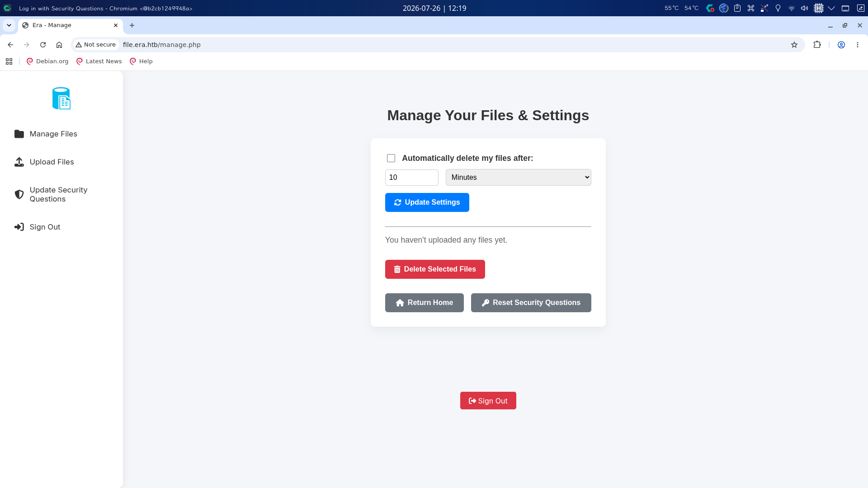868x488 pixels.
Task: Open Manage Files in the sidebar
Action: [53, 134]
